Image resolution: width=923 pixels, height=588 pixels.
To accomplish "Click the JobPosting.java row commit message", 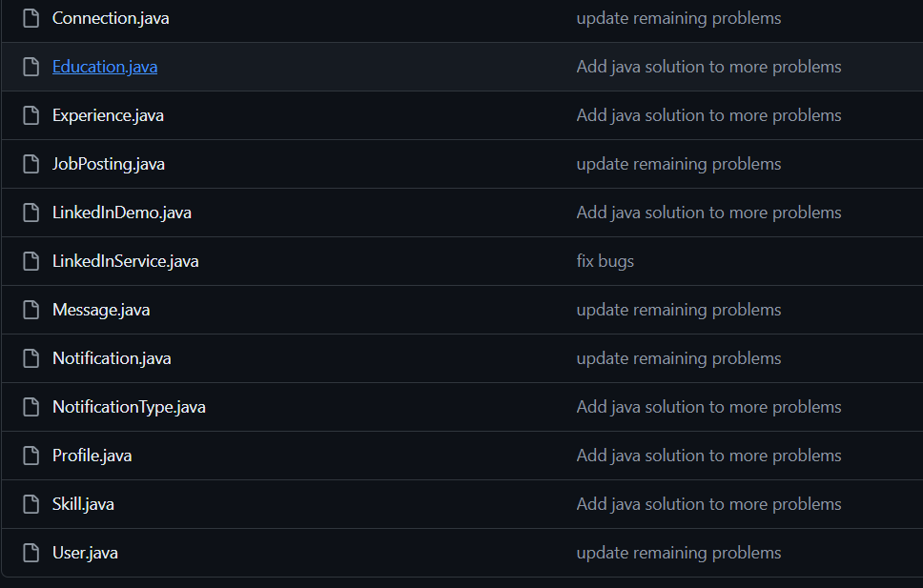I will 678,164.
